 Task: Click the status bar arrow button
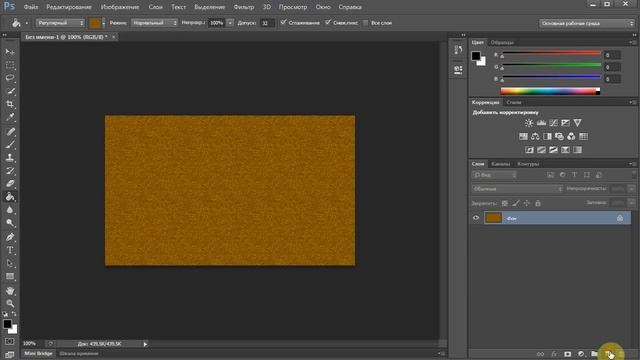pos(145,344)
